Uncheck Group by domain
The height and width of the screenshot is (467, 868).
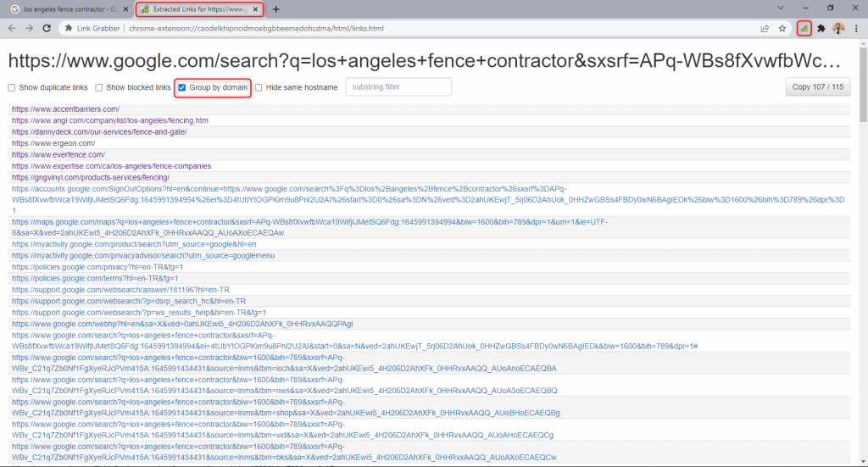pyautogui.click(x=182, y=87)
